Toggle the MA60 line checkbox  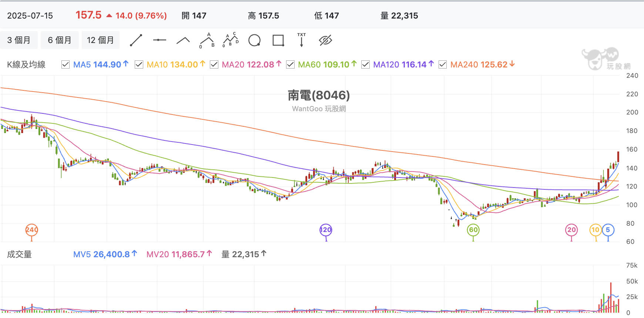(x=291, y=64)
